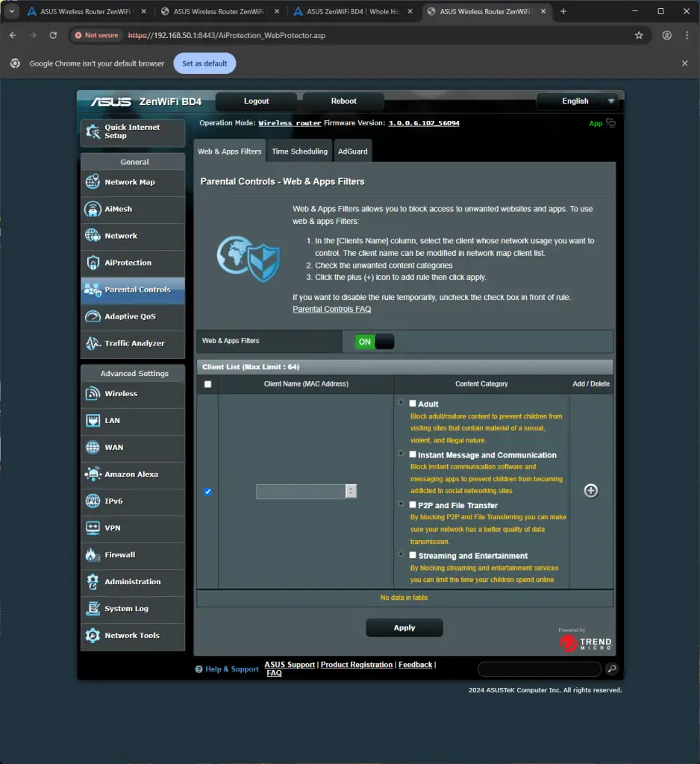Check the Streaming and Entertainment category
The image size is (700, 764).
click(413, 555)
